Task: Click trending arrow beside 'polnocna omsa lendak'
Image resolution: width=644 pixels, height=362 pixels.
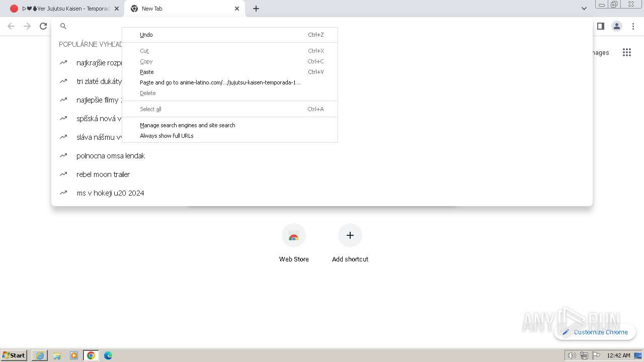Action: point(63,155)
